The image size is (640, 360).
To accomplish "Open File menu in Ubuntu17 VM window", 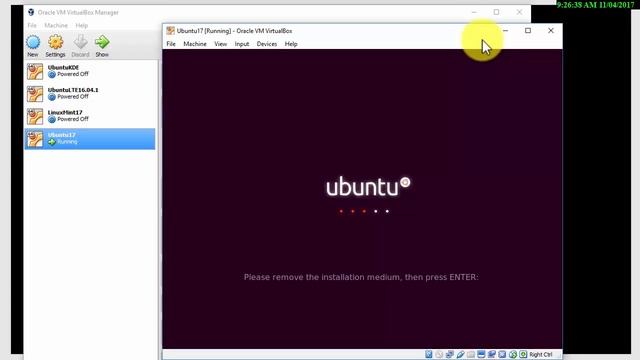I will coord(171,44).
